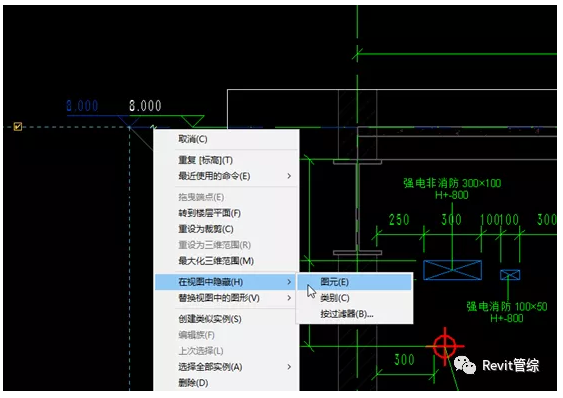The image size is (563, 398).
Task: Click the red crosshair target marker
Action: [445, 346]
